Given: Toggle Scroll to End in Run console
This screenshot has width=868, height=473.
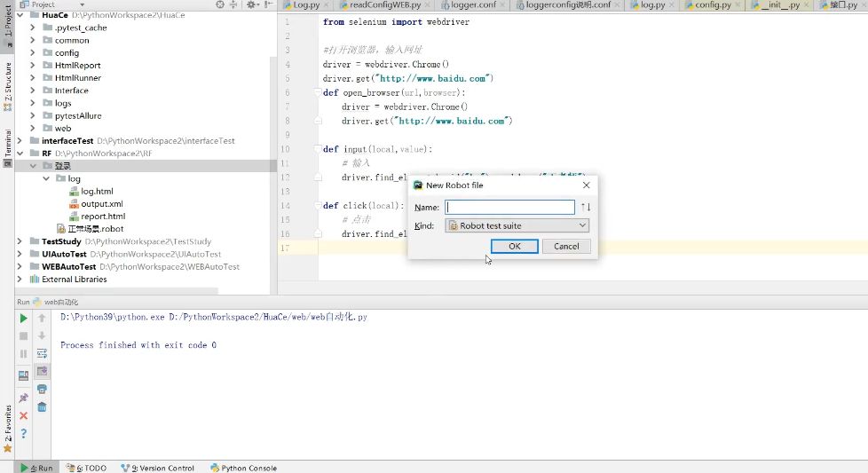Looking at the screenshot, I should (x=42, y=371).
